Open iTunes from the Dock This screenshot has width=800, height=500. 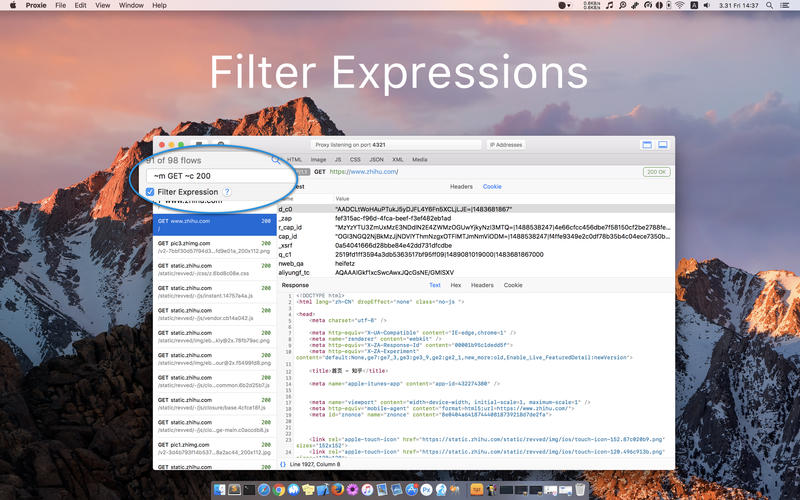click(367, 490)
